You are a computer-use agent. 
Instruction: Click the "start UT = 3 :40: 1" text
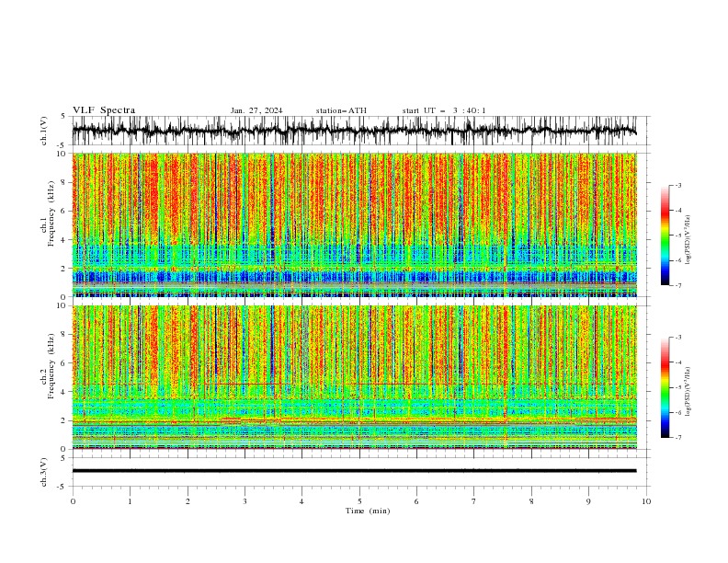(x=444, y=110)
